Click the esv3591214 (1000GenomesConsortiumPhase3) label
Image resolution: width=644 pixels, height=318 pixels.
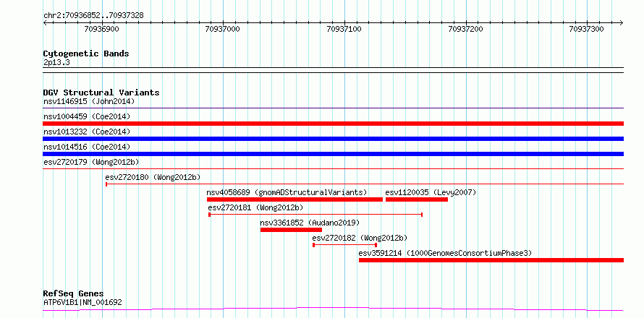pyautogui.click(x=445, y=253)
